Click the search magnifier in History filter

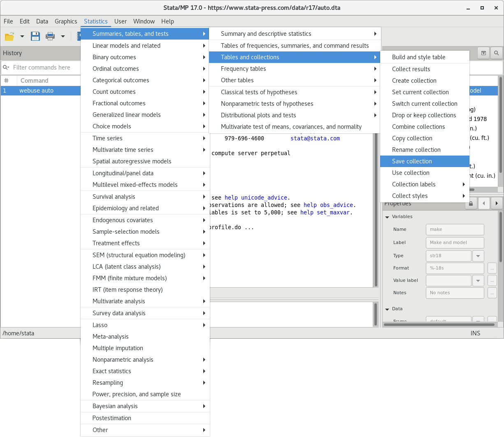[x=6, y=67]
